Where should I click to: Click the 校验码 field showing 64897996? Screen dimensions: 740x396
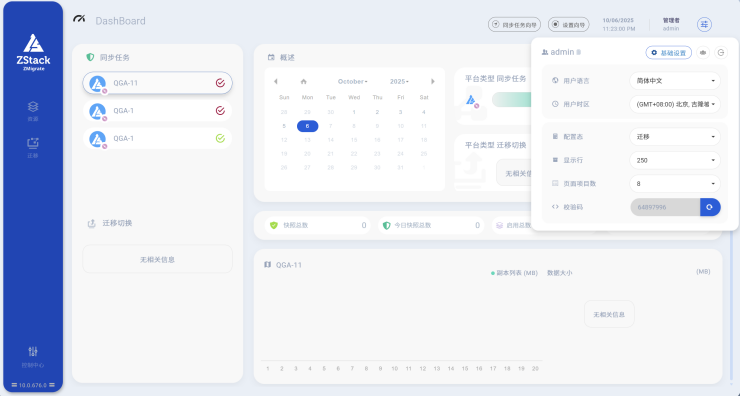pos(665,207)
